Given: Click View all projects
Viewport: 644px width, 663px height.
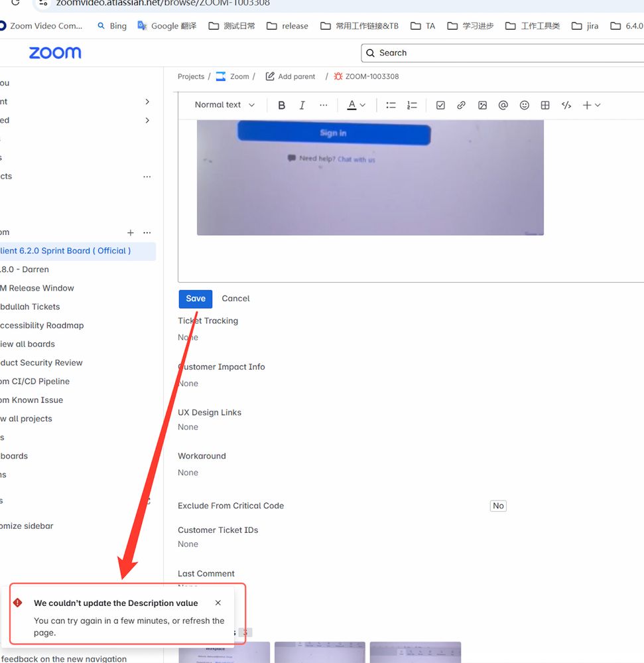Looking at the screenshot, I should pyautogui.click(x=27, y=418).
